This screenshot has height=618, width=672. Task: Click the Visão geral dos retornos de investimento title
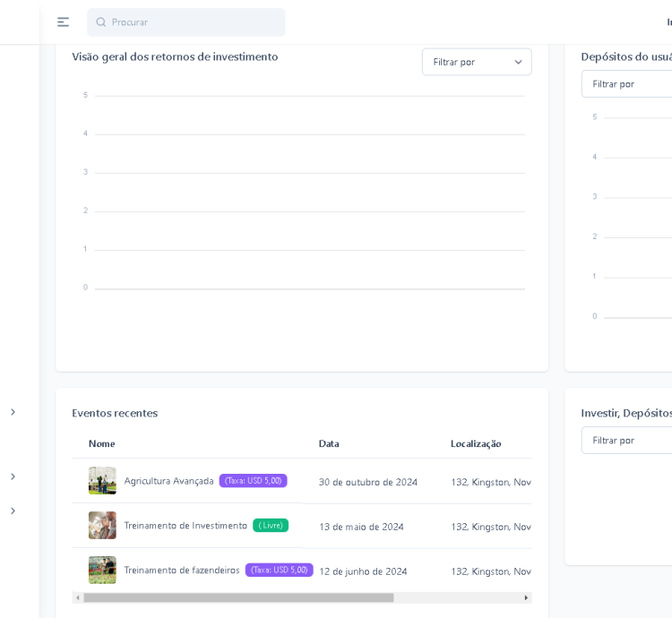(175, 57)
